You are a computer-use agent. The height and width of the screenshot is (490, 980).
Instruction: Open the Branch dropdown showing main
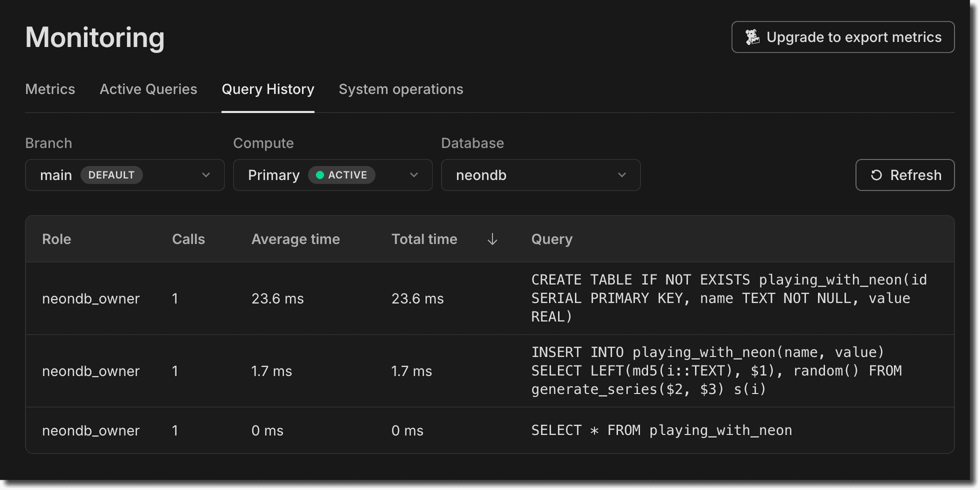pyautogui.click(x=124, y=175)
